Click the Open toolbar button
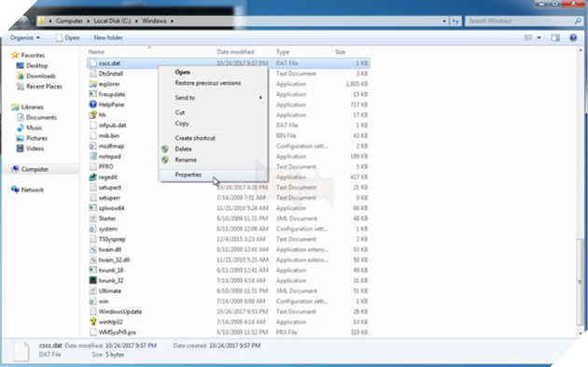Image resolution: width=588 pixels, height=367 pixels. point(67,37)
